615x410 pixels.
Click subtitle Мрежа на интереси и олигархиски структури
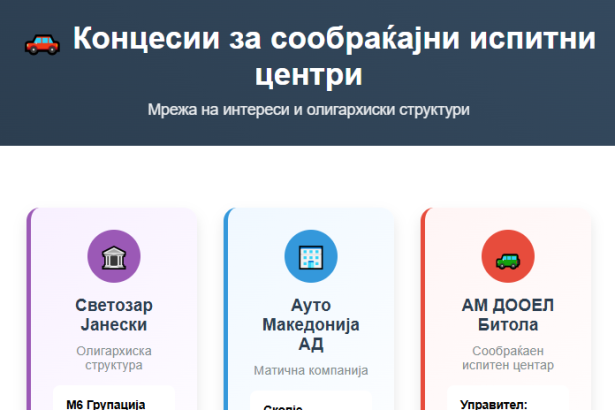[308, 109]
